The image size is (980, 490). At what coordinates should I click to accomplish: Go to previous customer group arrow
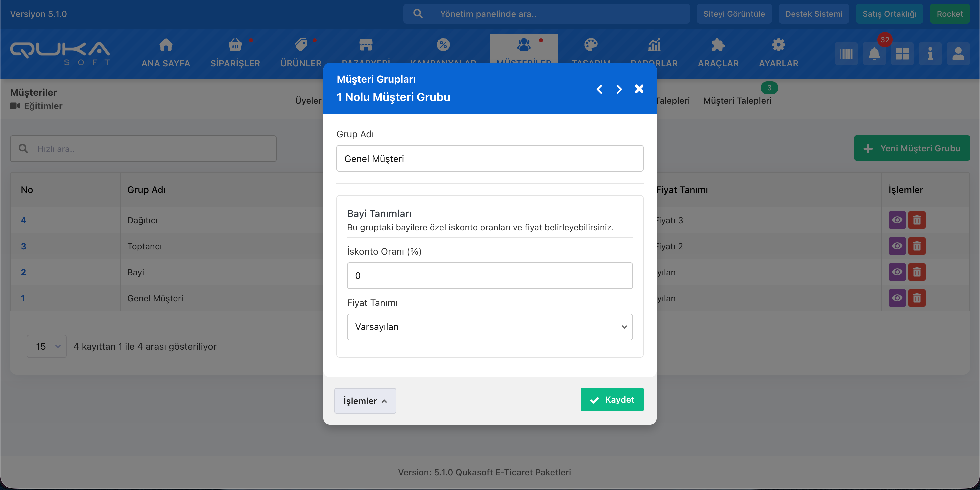click(x=599, y=89)
